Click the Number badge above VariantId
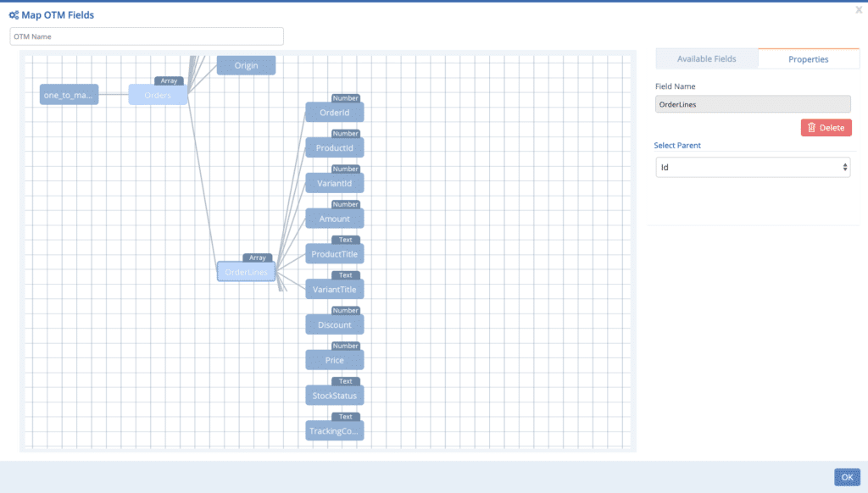This screenshot has height=493, width=868. coord(346,169)
